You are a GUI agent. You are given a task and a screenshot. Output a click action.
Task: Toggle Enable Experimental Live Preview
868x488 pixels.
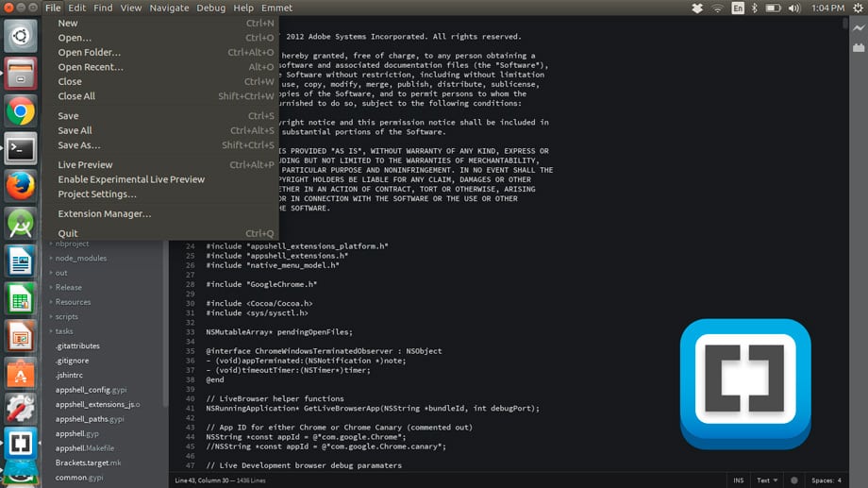pyautogui.click(x=160, y=179)
